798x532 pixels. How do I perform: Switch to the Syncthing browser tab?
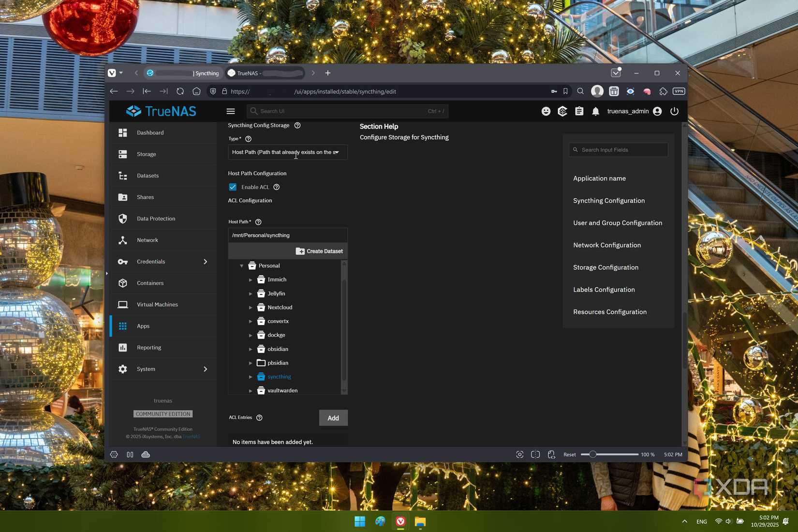click(184, 73)
